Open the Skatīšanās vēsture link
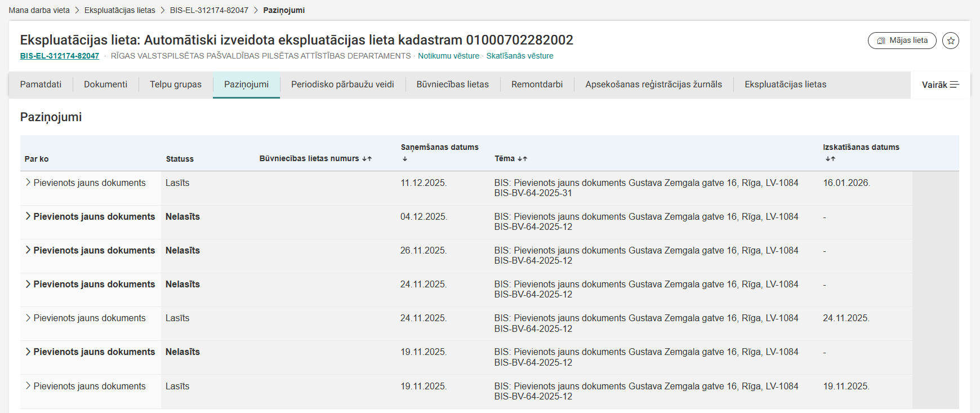Screen dimensions: 980x413 tap(519, 56)
